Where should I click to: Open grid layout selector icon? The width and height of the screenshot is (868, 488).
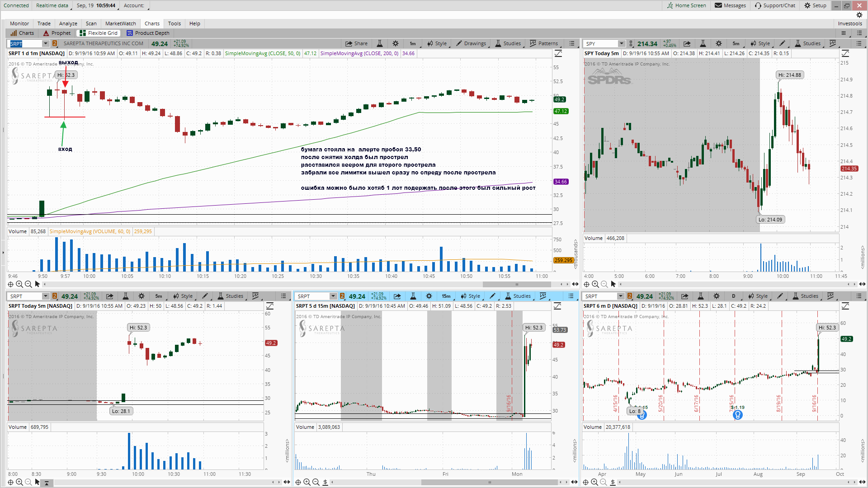pyautogui.click(x=844, y=33)
